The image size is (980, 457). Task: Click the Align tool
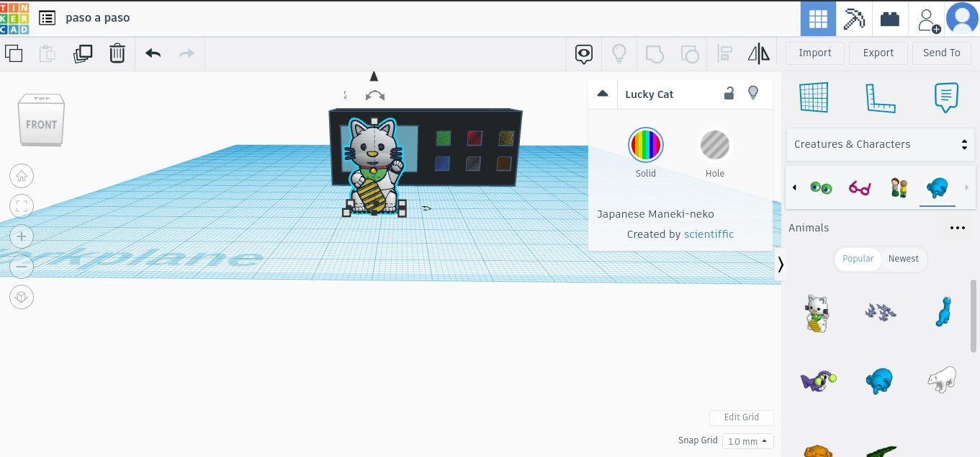click(725, 53)
